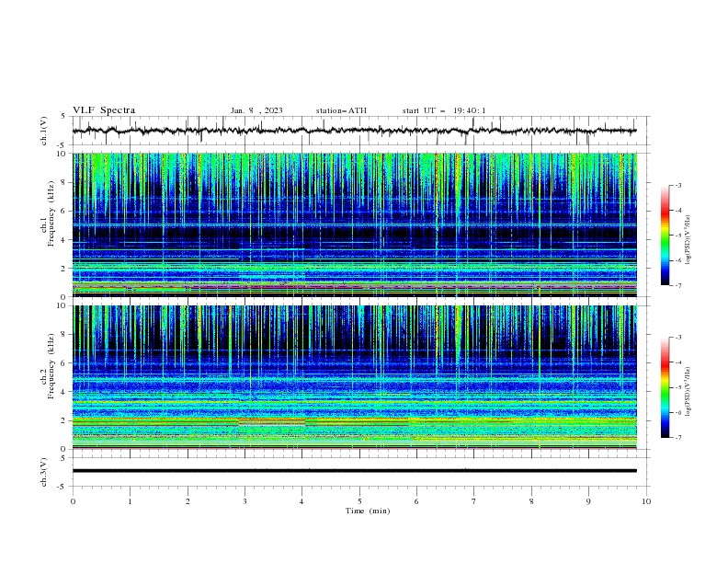Click '-3' label on ch.1 color bar

point(678,185)
